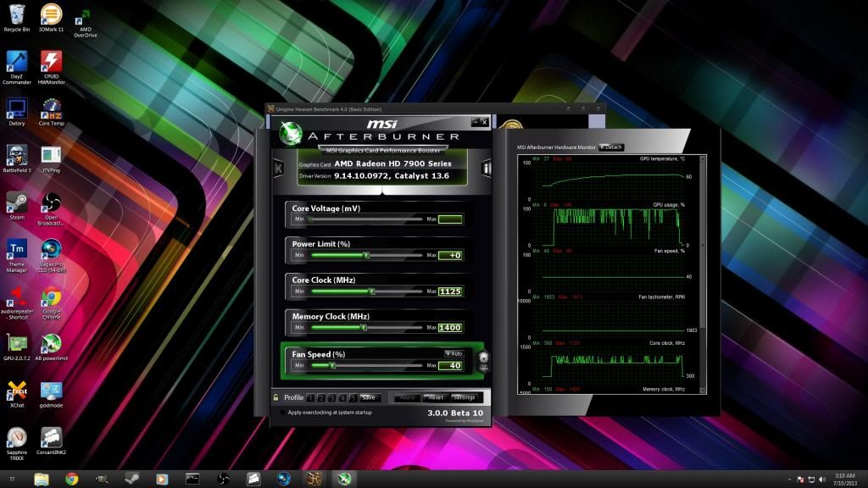Viewport: 868px width, 488px height.
Task: Click the profile lock icon
Action: point(275,397)
